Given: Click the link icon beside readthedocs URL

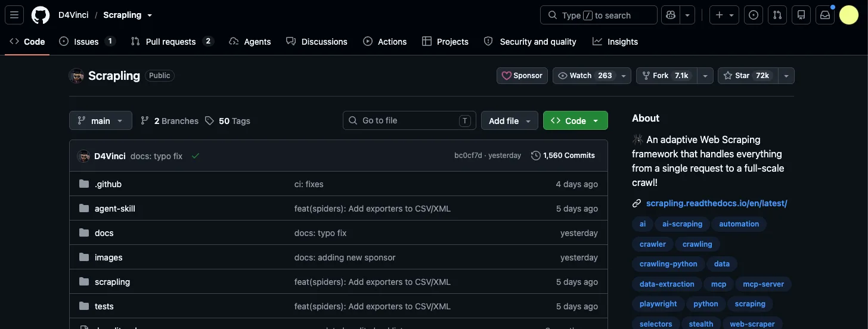Looking at the screenshot, I should pyautogui.click(x=637, y=203).
